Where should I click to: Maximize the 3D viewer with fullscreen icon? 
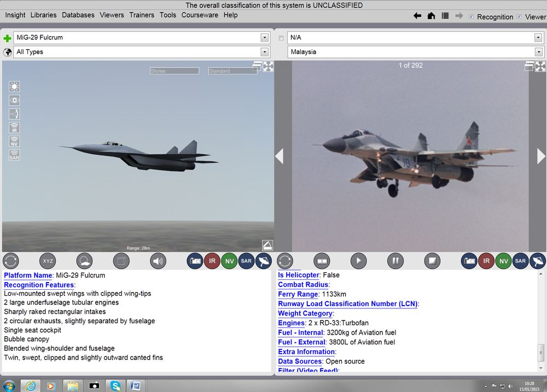[x=268, y=66]
